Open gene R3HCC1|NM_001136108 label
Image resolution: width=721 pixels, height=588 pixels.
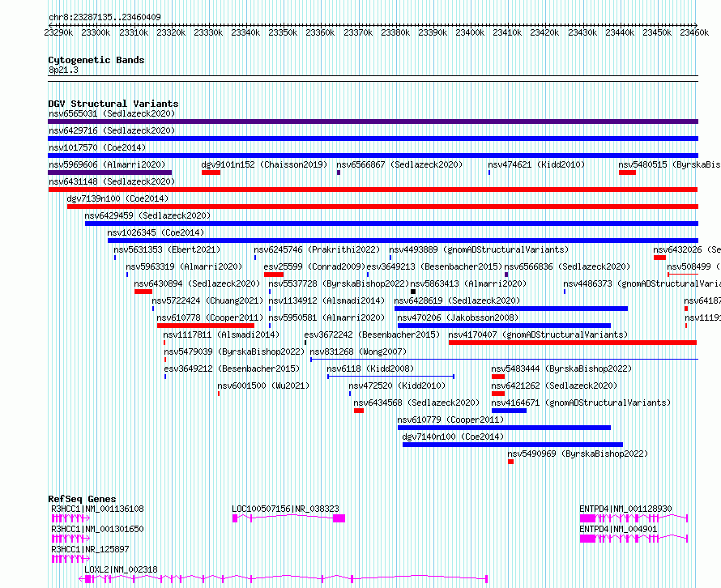pyautogui.click(x=97, y=509)
